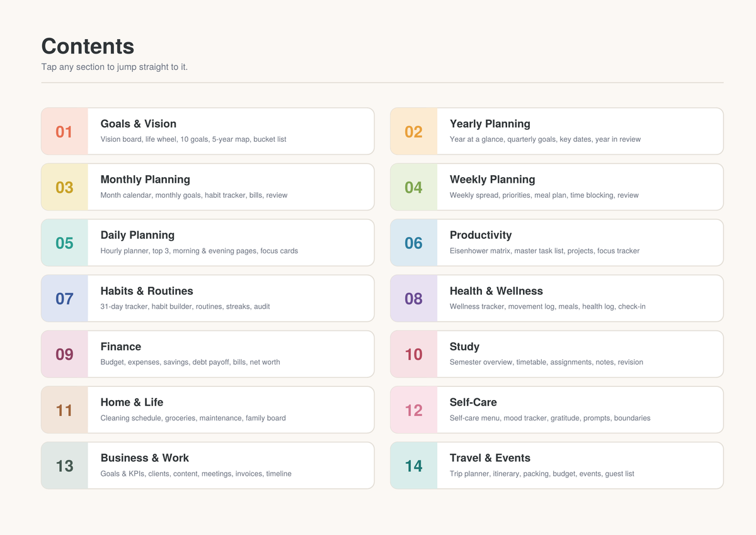
Task: Tap the yellow 03 number tile
Action: (x=64, y=187)
